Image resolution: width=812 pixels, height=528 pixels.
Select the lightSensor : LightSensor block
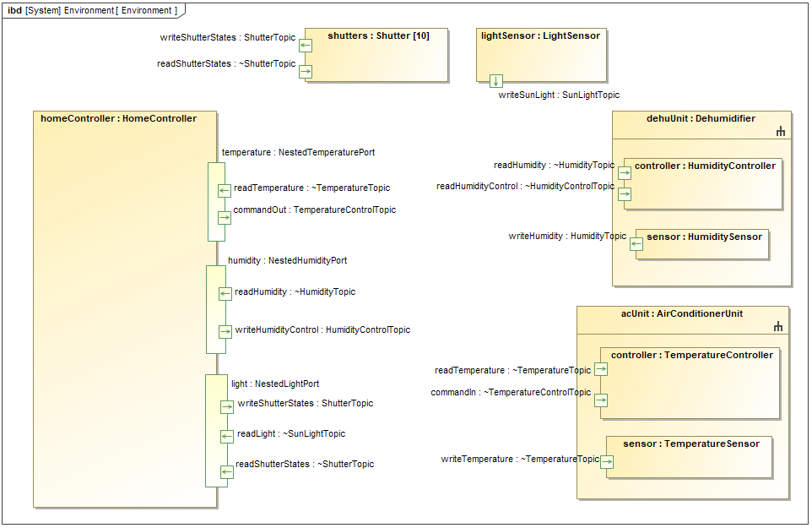pos(541,54)
